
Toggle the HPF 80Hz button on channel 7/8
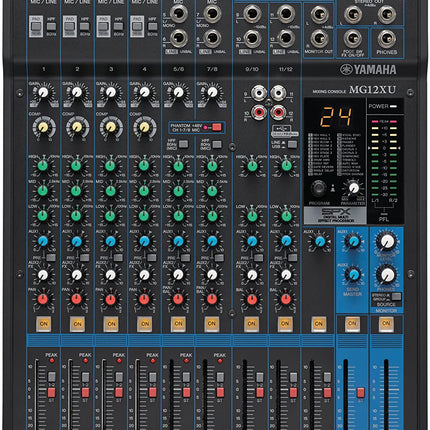(x=217, y=144)
